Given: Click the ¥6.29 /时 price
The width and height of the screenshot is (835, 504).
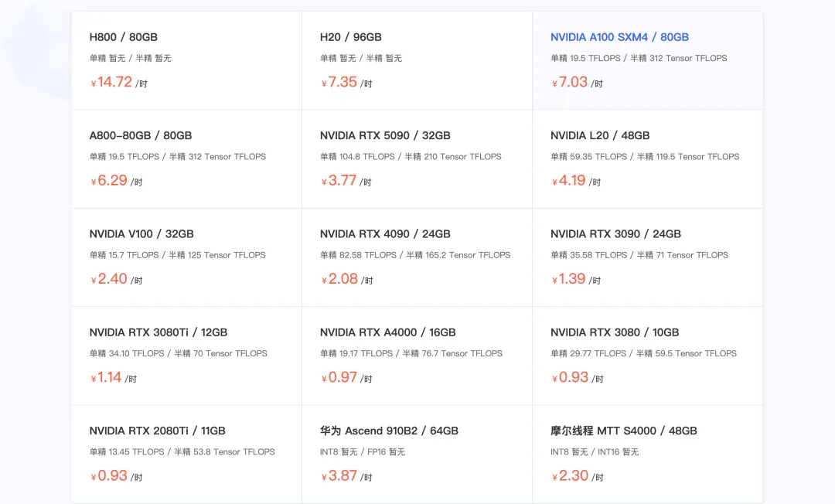Looking at the screenshot, I should (116, 181).
